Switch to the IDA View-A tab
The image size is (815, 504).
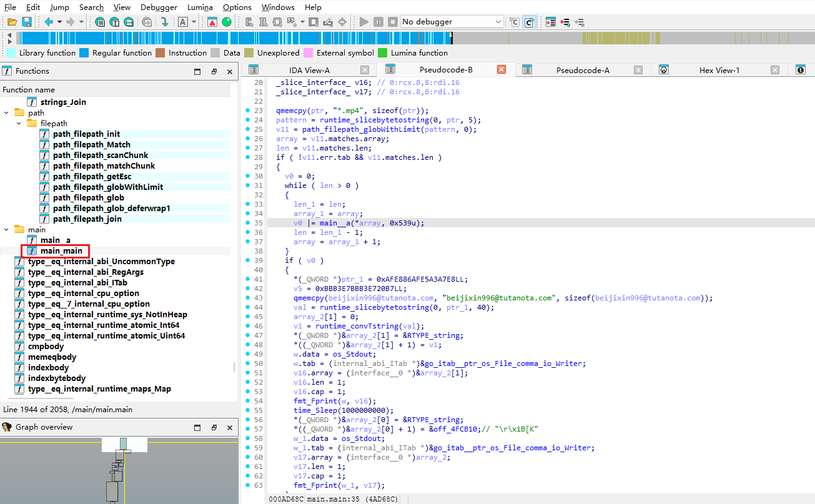point(309,70)
